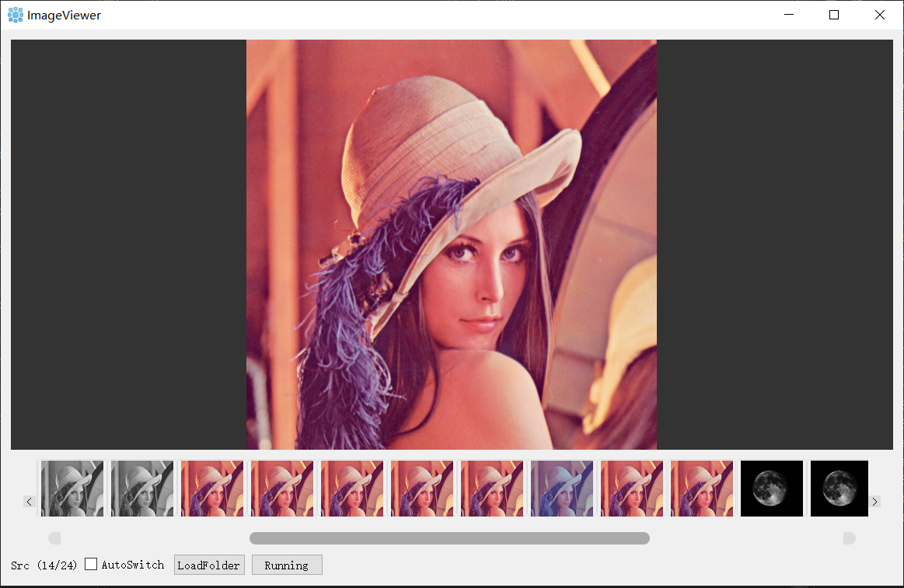Select the partially cut-off moon thumbnail

pyautogui.click(x=839, y=489)
